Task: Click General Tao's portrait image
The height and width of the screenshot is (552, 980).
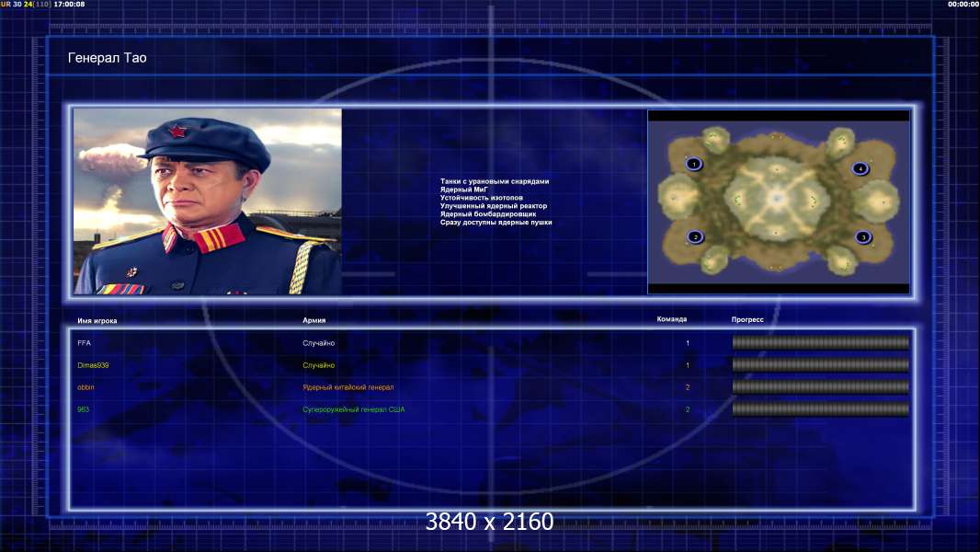Action: (208, 201)
